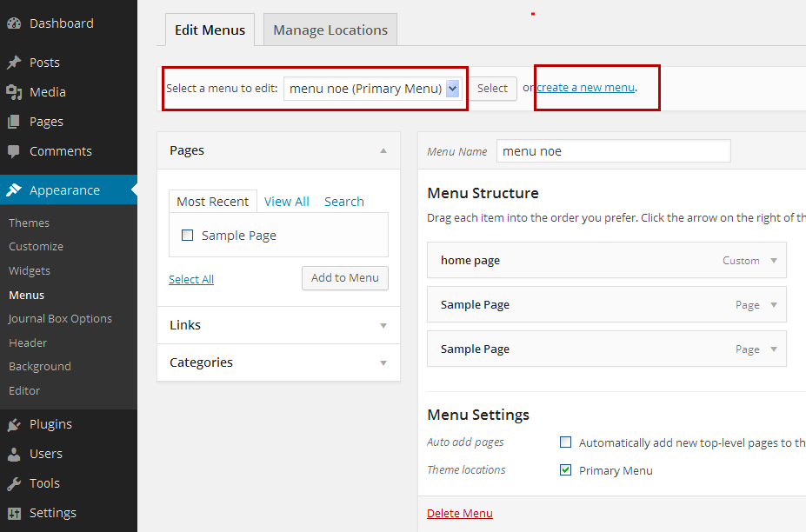806x532 pixels.
Task: Collapse the Pages panel arrow
Action: coord(383,150)
